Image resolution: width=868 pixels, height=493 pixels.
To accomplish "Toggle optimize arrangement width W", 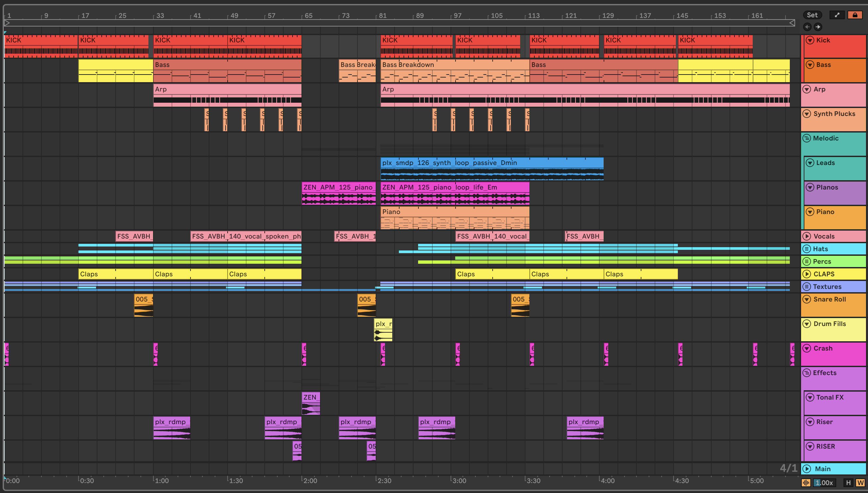I will click(860, 483).
